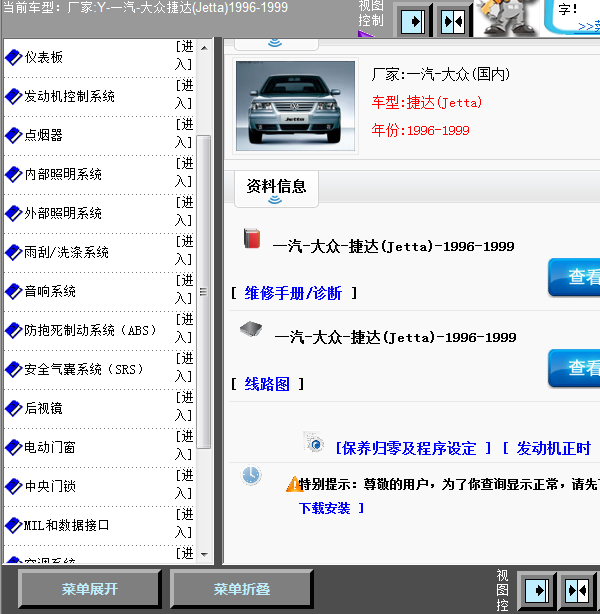Screen dimensions: 600x614
Task: Open [进入] for 中央门锁
Action: [x=184, y=484]
